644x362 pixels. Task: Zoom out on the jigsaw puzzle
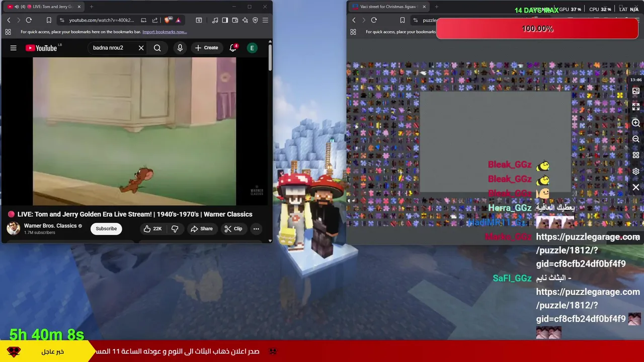636,139
